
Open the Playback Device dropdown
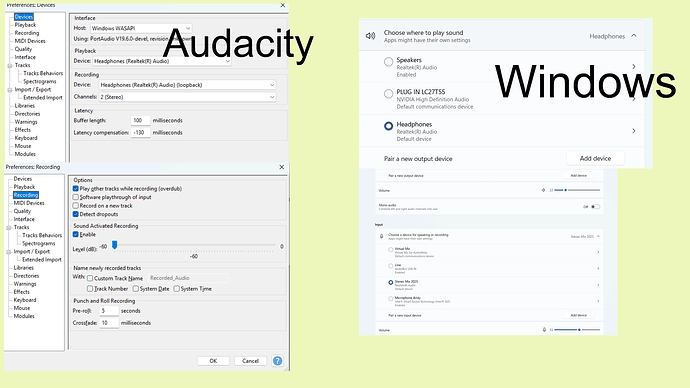[161, 61]
